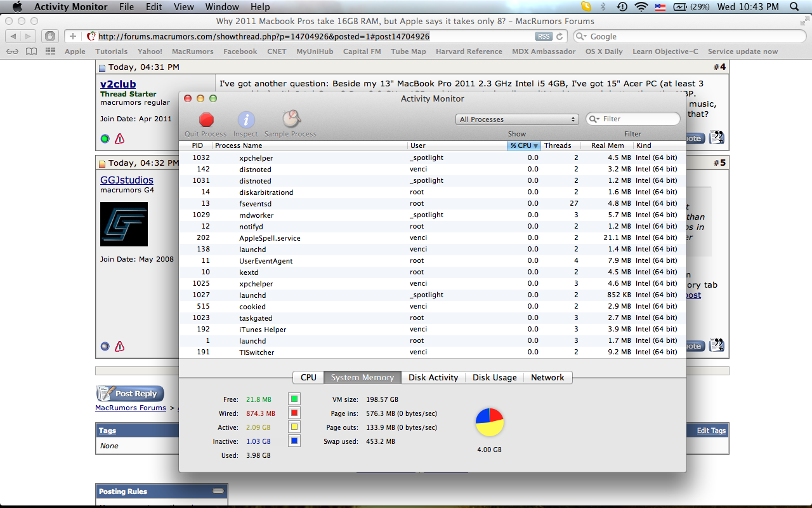This screenshot has height=508, width=812.
Task: Click the Google search field
Action: pos(690,37)
